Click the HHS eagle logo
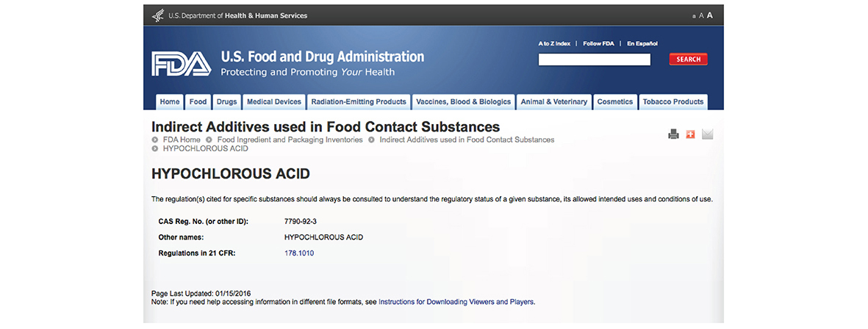The image size is (868, 329). point(158,15)
